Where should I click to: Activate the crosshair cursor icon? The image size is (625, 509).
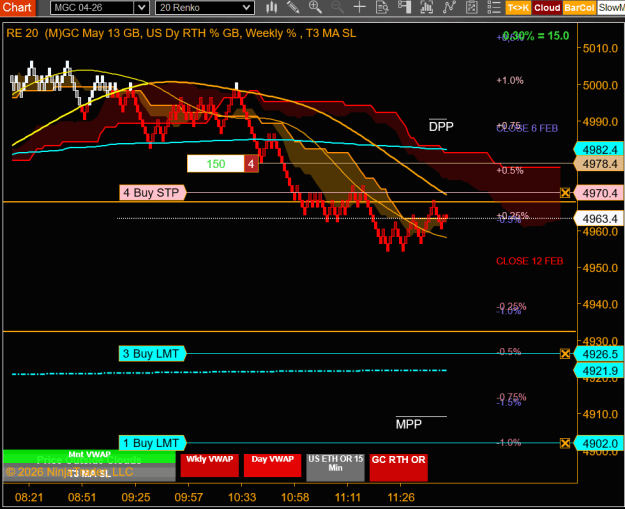pyautogui.click(x=360, y=7)
